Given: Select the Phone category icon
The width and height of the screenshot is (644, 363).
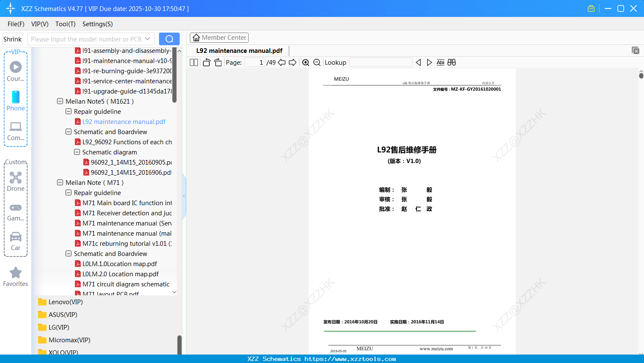Looking at the screenshot, I should tap(16, 101).
